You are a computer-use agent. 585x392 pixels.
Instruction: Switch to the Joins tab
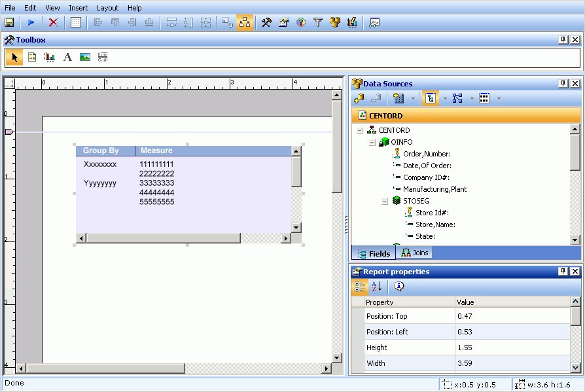[x=415, y=253]
